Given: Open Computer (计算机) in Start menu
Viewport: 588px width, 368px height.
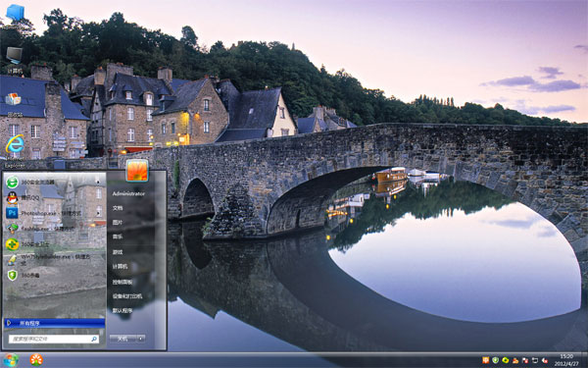Looking at the screenshot, I should point(121,267).
